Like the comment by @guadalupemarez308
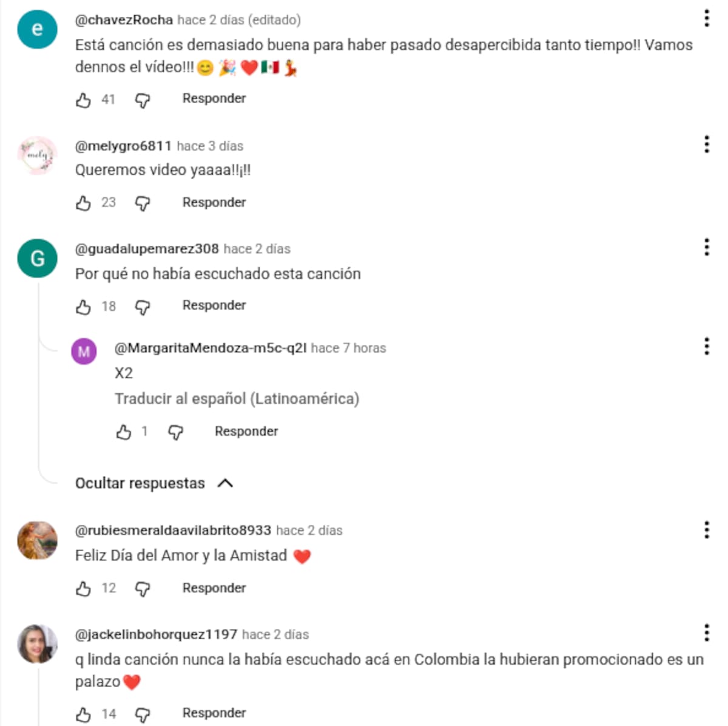The width and height of the screenshot is (728, 726). [84, 307]
